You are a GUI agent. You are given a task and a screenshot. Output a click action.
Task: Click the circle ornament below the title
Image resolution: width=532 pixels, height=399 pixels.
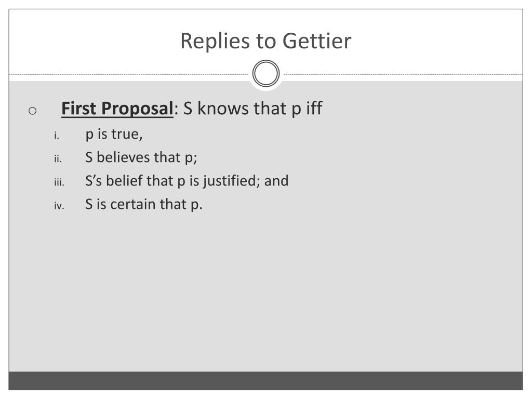(266, 73)
